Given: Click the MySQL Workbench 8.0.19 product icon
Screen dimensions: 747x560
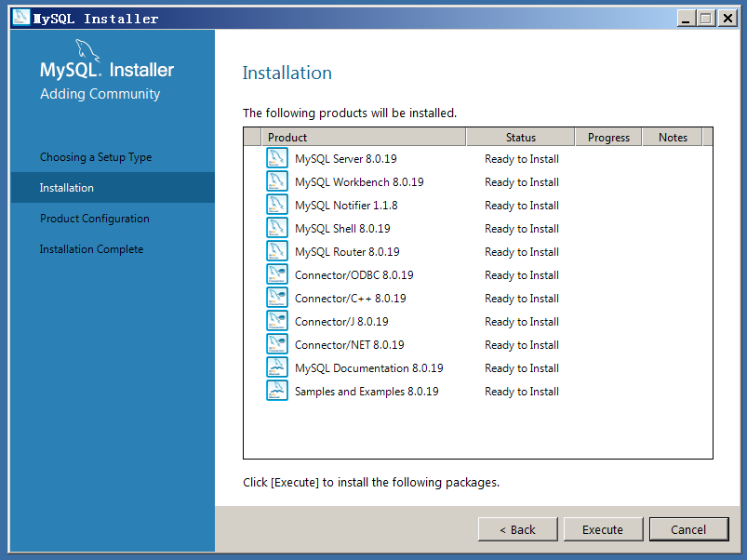Looking at the screenshot, I should click(277, 181).
